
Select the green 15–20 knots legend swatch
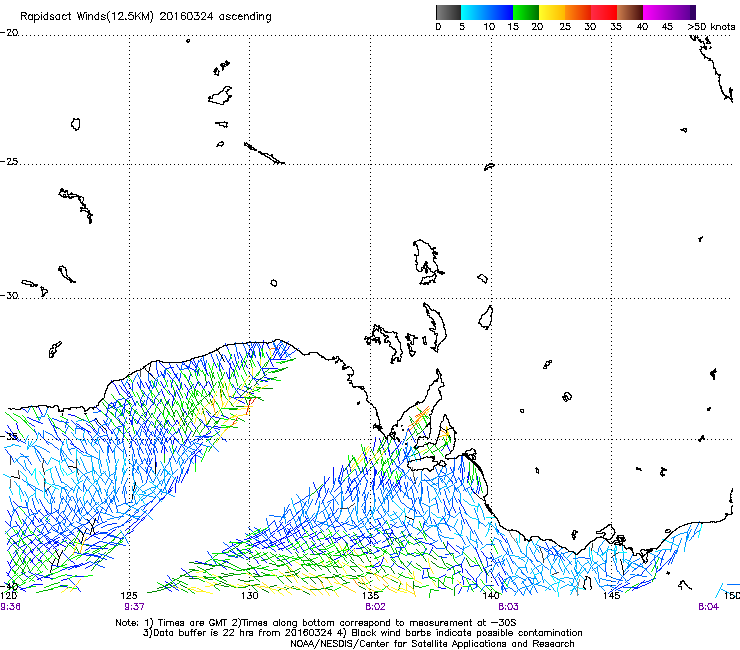(x=526, y=12)
